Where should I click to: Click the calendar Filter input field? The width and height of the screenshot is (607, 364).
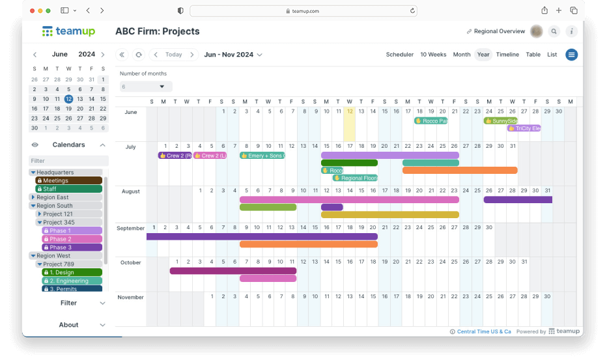[x=67, y=161]
